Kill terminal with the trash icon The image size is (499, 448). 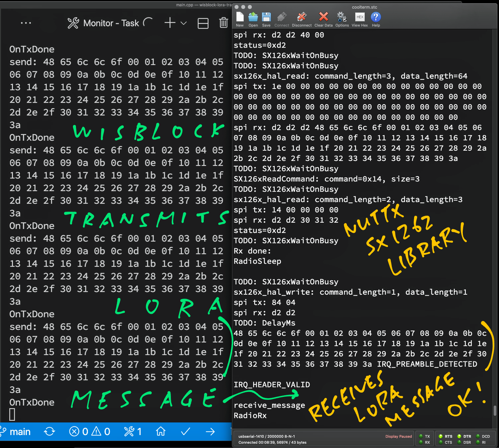point(223,23)
